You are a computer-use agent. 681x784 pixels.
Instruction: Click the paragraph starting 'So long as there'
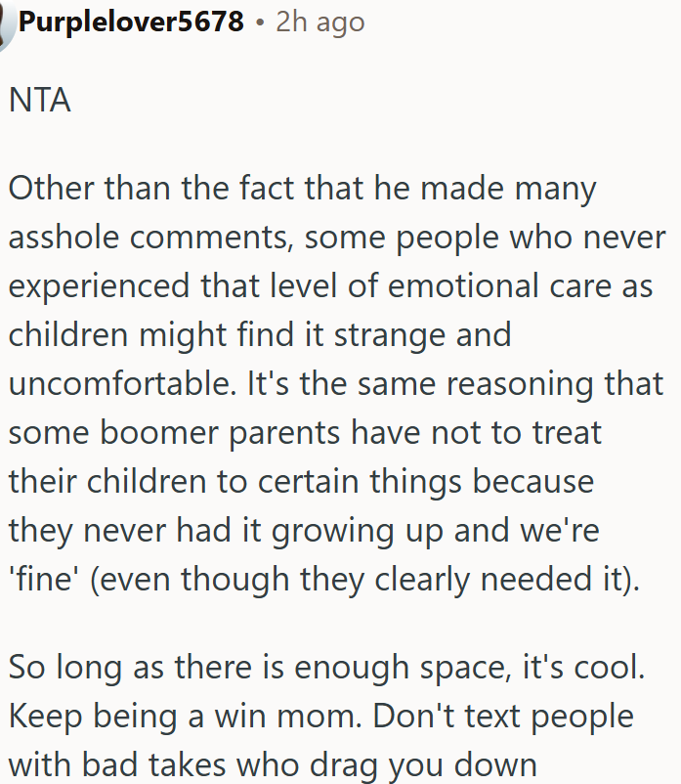(322, 716)
